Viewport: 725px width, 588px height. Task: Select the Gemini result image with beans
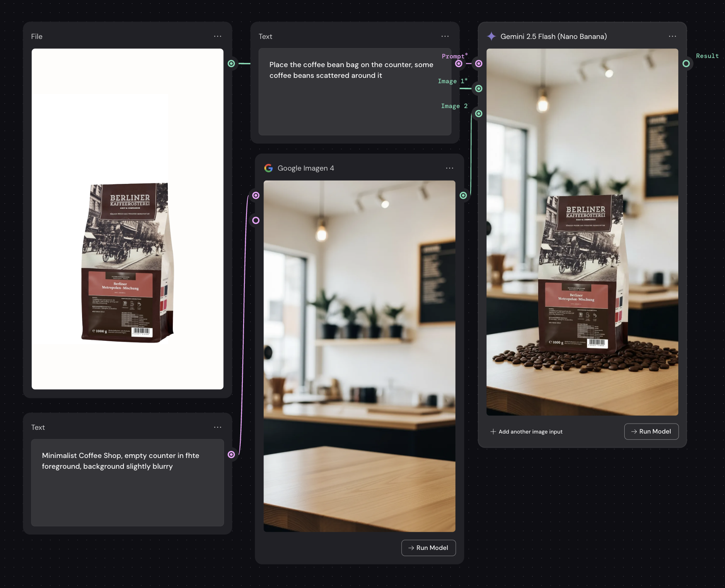(582, 232)
